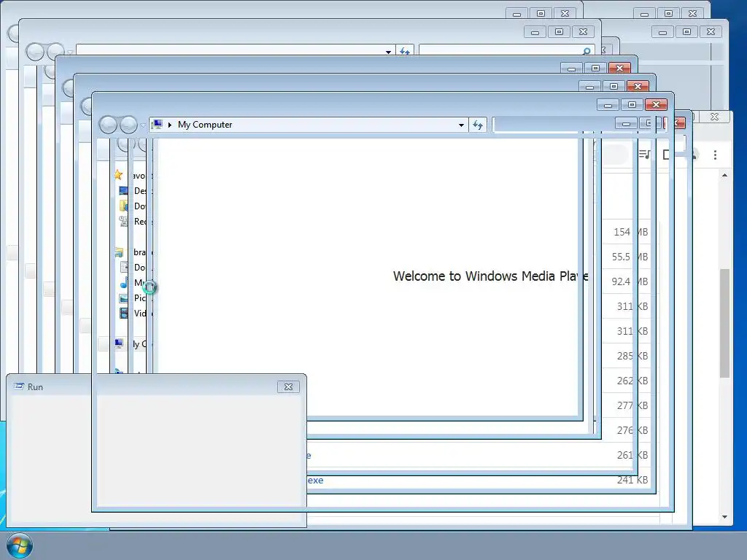Minimize the front My Computer window
Screen dimensions: 747x560
pyautogui.click(x=608, y=105)
